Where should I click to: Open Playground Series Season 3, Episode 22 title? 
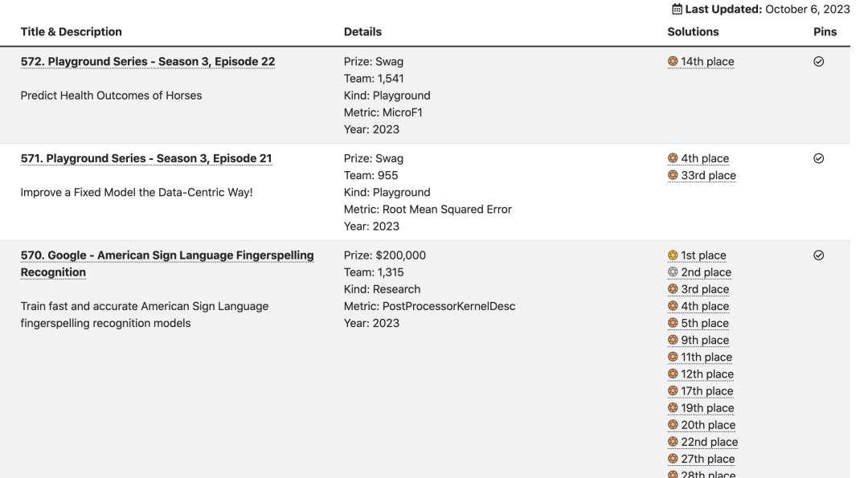pos(149,62)
